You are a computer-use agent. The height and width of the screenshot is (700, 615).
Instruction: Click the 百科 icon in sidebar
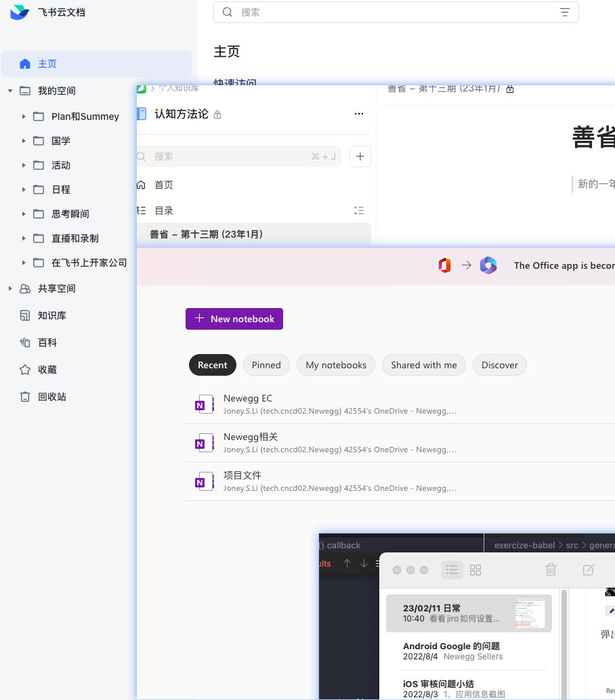[25, 343]
